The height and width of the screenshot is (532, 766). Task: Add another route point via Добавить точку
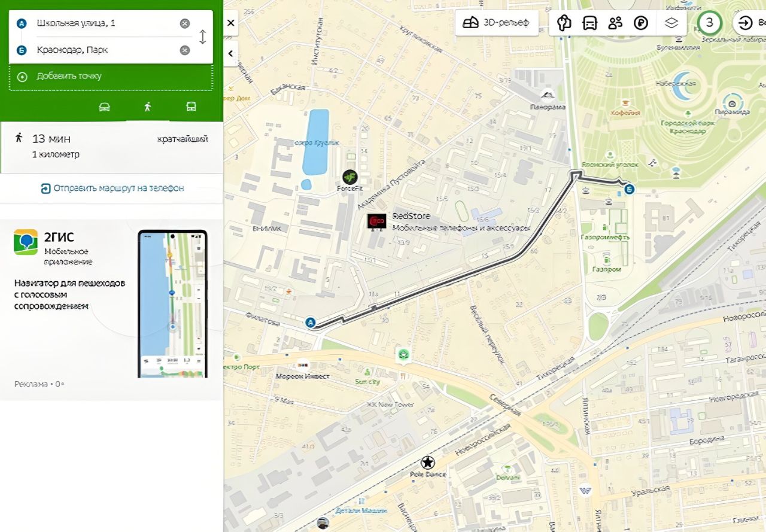pos(111,77)
